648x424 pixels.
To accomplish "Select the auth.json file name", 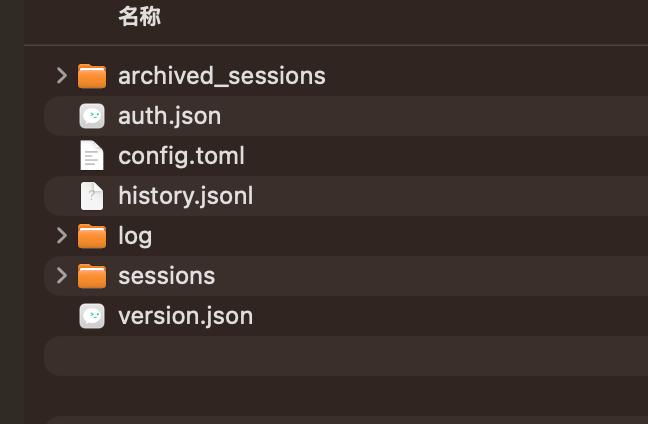I will 169,116.
